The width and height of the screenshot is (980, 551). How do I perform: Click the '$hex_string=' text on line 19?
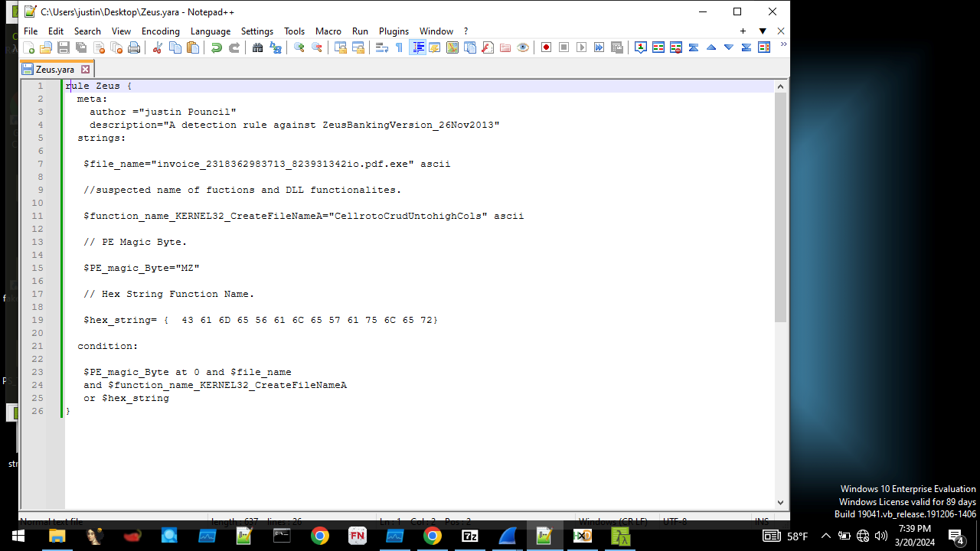coord(120,320)
